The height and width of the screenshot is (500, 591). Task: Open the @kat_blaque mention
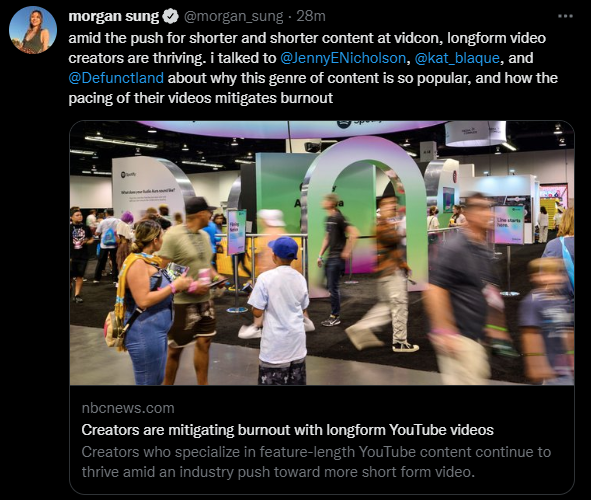coord(457,58)
